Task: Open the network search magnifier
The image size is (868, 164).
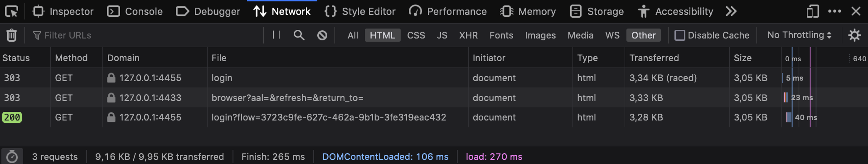Action: (299, 35)
